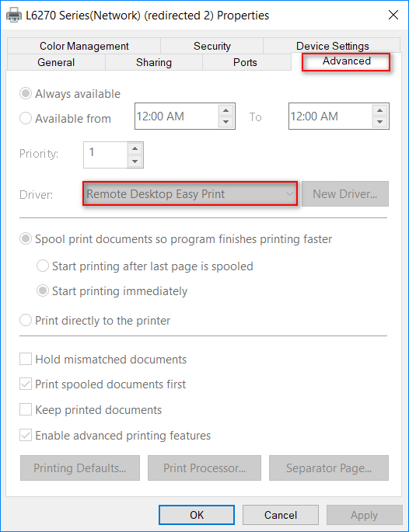This screenshot has height=532, width=409.
Task: Switch to the Color Management tab
Action: (84, 46)
